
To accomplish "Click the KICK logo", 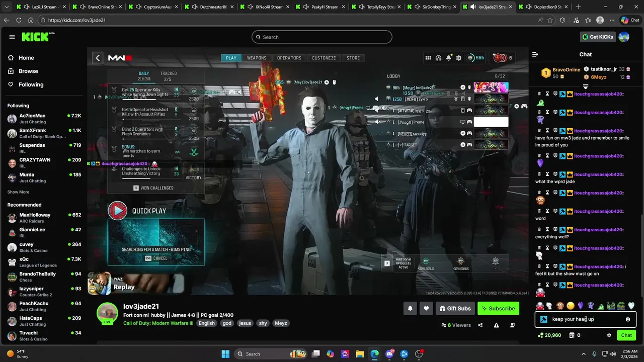I will pos(38,37).
